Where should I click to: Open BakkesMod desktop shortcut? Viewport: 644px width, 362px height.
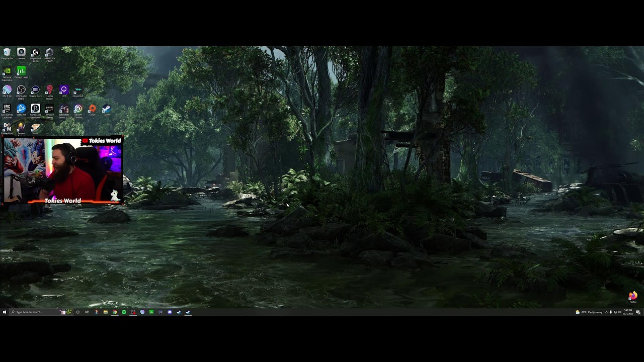7,129
